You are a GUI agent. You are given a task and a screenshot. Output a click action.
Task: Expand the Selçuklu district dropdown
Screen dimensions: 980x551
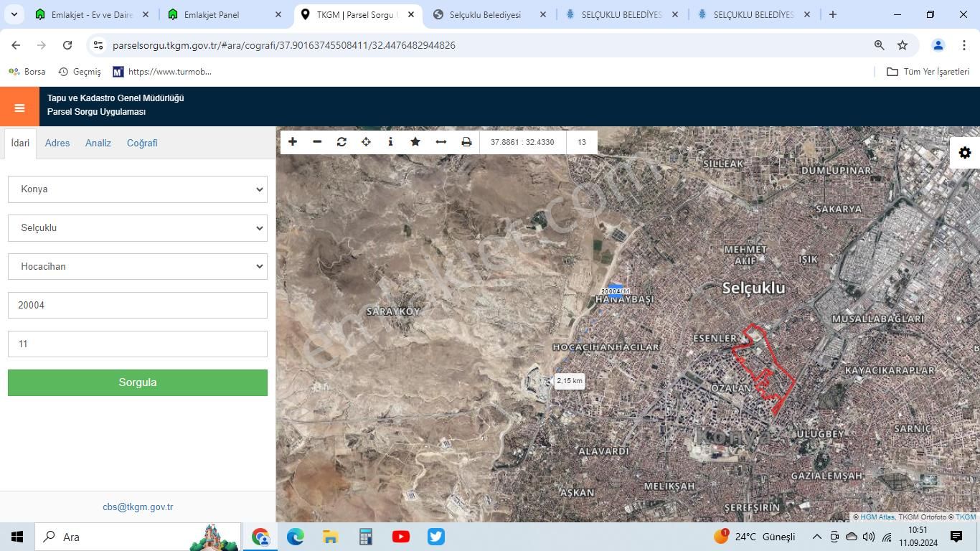[x=138, y=228]
